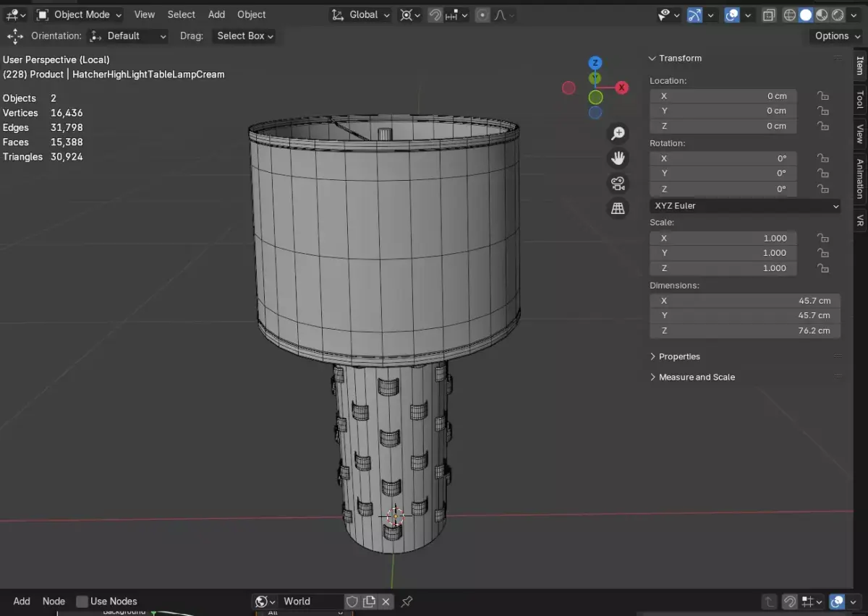Switch to the Animation sidebar tab
868x616 pixels.
click(x=860, y=179)
